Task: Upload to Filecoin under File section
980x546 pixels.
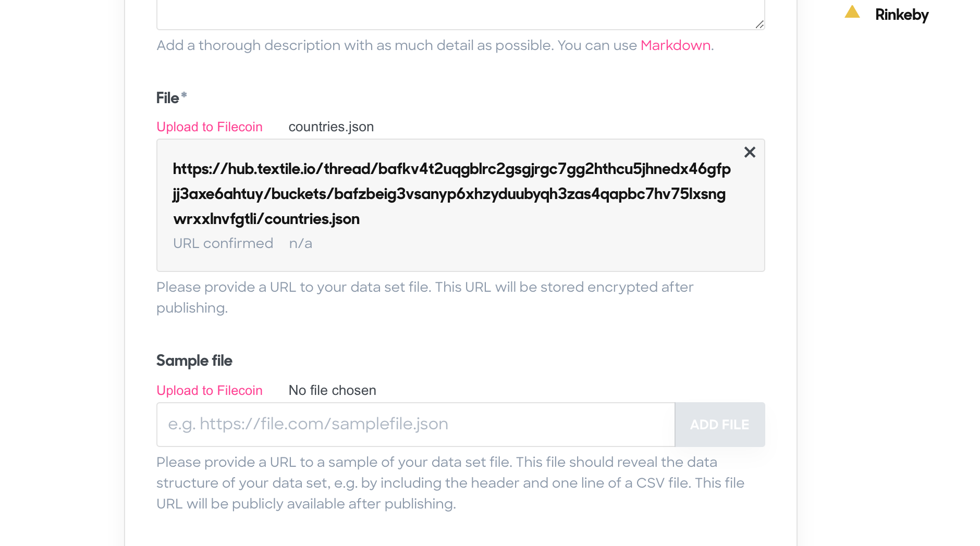Action: 210,127
